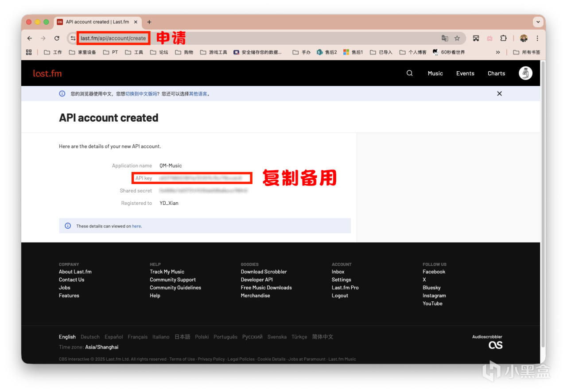Show more hidden bookmarks chevron
Viewport: 567px width, 392px height.
498,52
